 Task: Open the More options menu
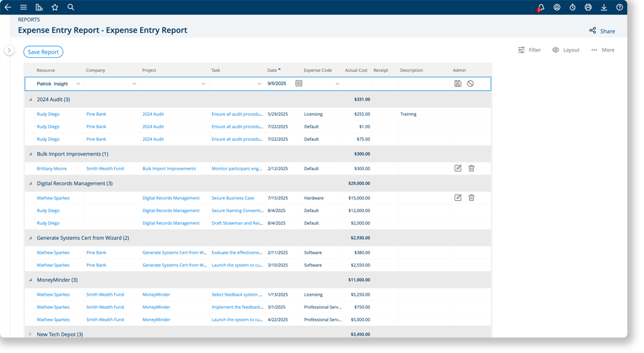[x=603, y=50]
